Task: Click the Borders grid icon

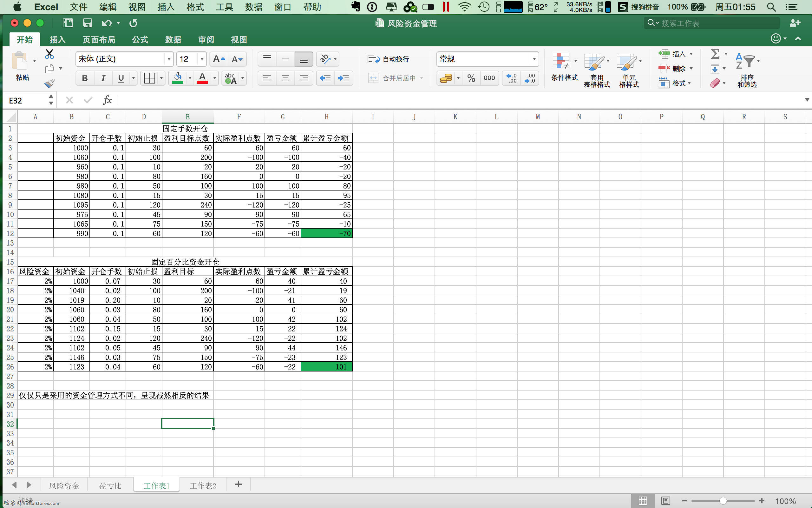Action: pos(149,78)
